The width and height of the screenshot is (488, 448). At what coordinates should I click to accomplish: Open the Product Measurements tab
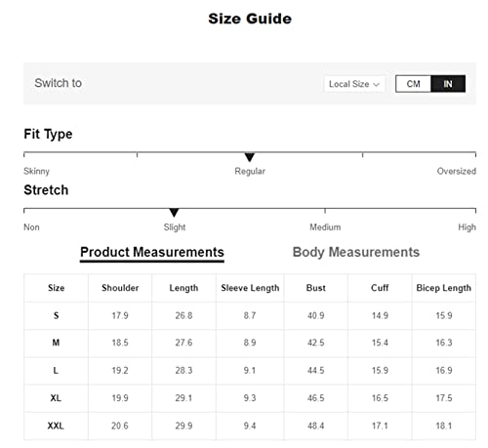152,253
